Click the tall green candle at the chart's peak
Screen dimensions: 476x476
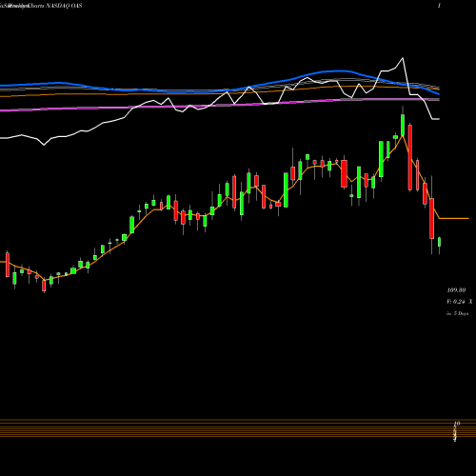pos(403,125)
